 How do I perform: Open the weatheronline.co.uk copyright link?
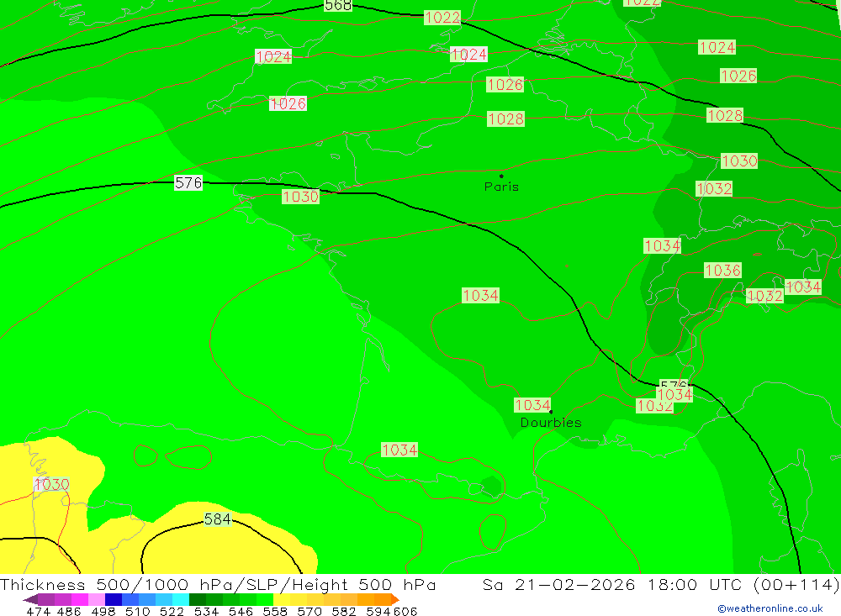(770, 608)
